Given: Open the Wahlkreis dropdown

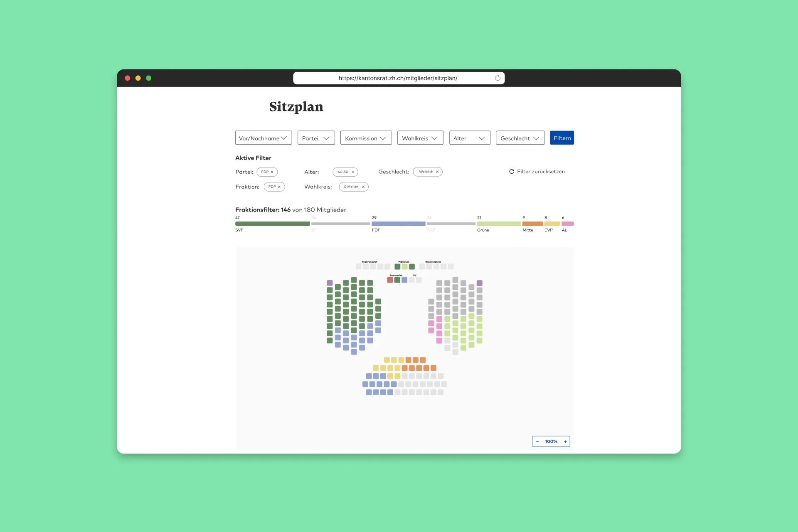Looking at the screenshot, I should pos(420,138).
